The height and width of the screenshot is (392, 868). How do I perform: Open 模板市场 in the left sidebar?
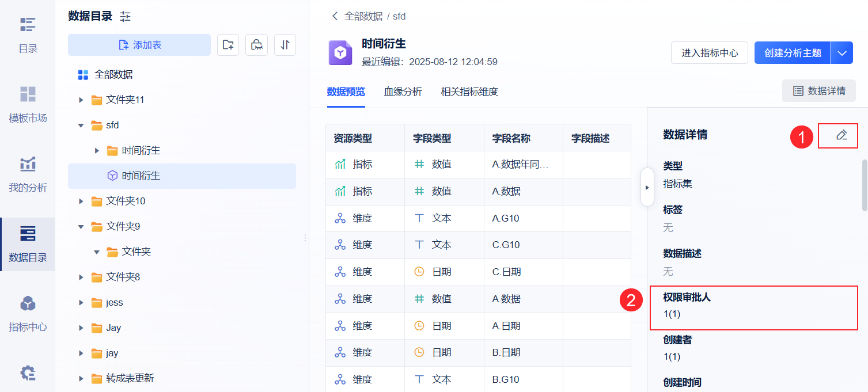point(28,104)
